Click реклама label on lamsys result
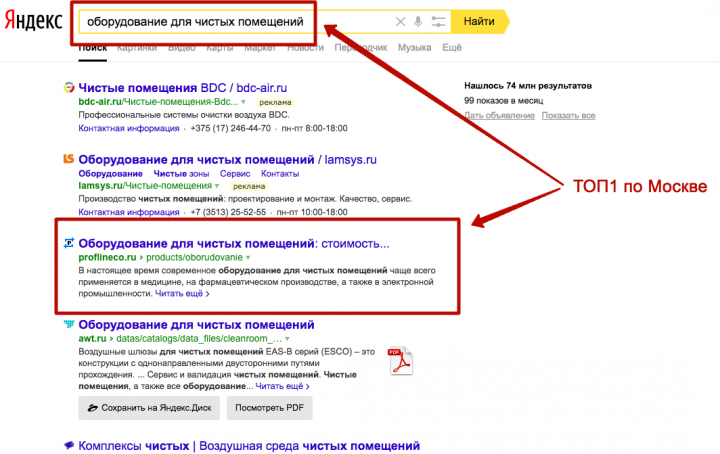The image size is (720, 454). pyautogui.click(x=248, y=186)
